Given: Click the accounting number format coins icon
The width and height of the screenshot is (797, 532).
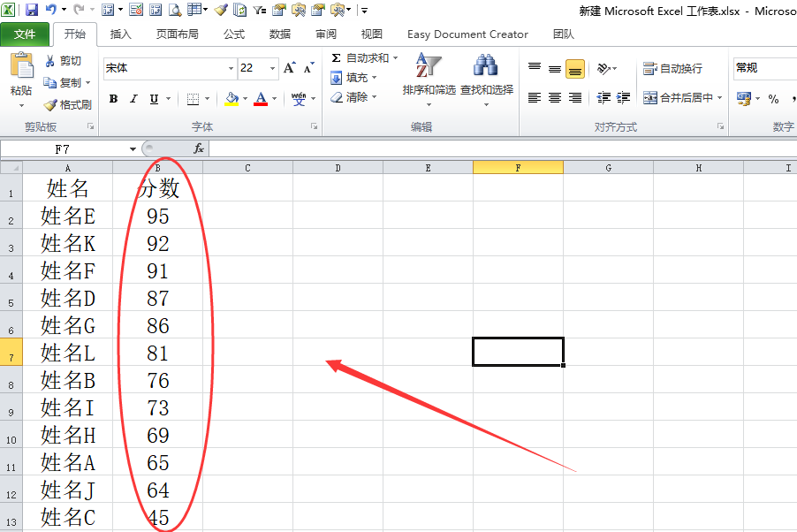Looking at the screenshot, I should (x=744, y=99).
